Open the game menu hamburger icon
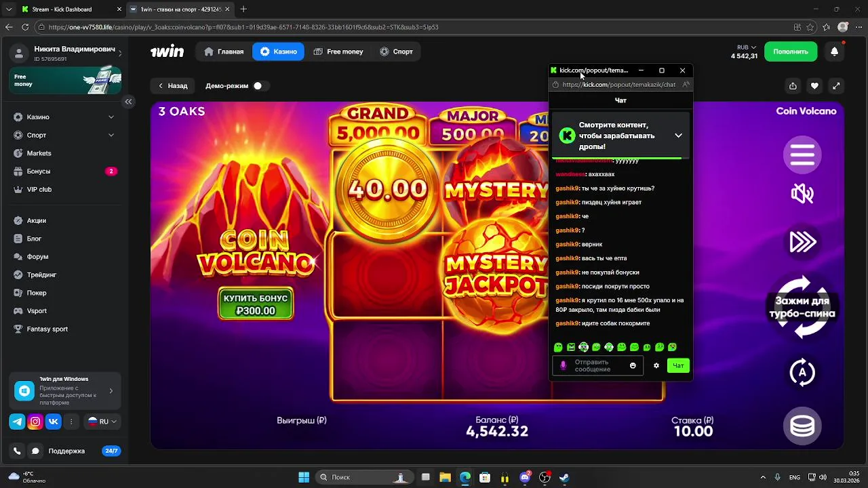Image resolution: width=868 pixels, height=488 pixels. (x=802, y=155)
